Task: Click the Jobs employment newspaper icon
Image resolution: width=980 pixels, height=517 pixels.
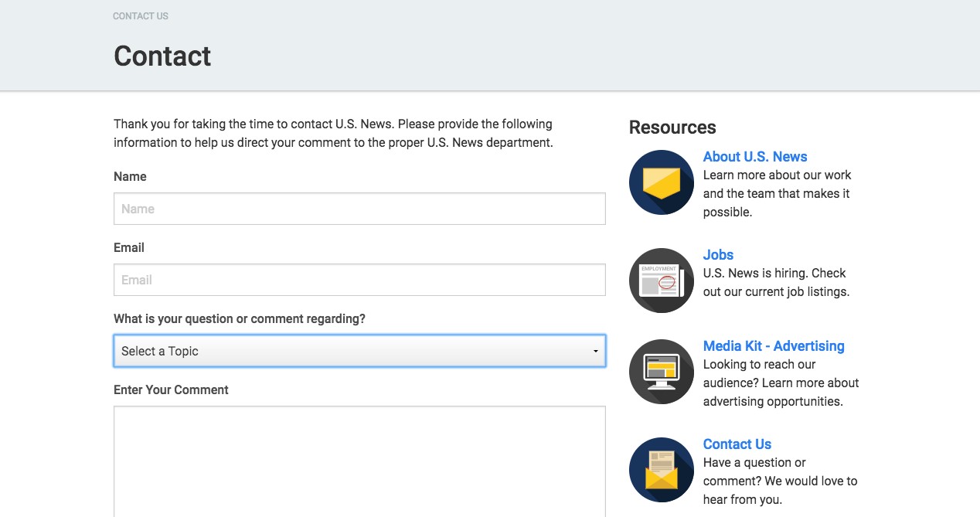Action: (662, 281)
